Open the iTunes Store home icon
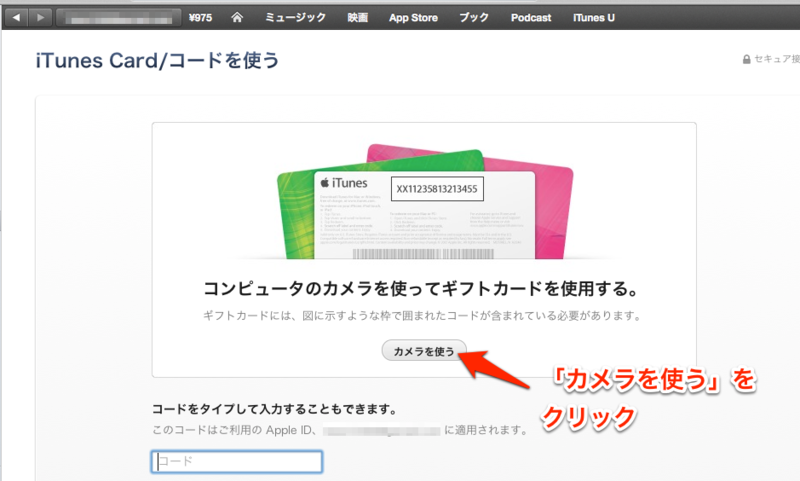This screenshot has height=481, width=800. click(x=237, y=17)
